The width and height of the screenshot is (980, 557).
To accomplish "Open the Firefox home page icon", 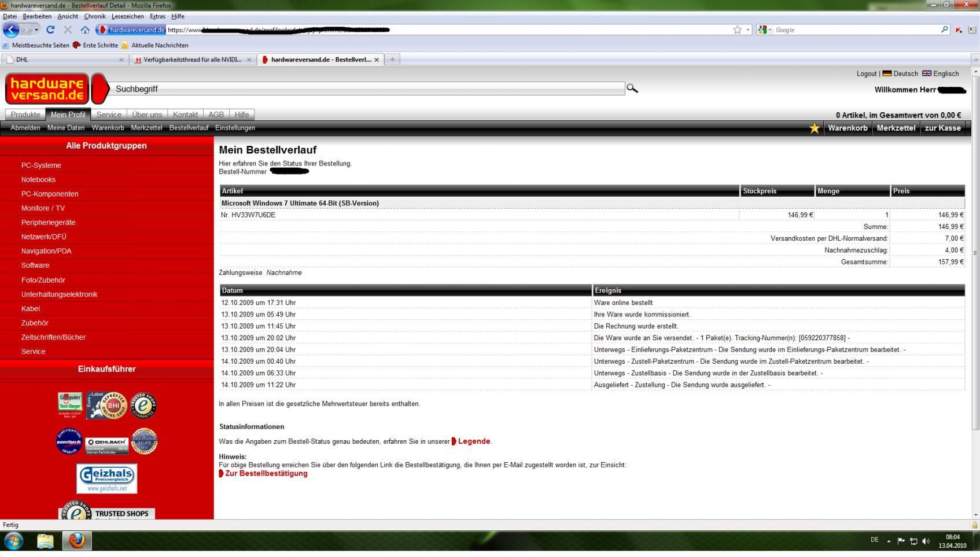I will pos(85,29).
